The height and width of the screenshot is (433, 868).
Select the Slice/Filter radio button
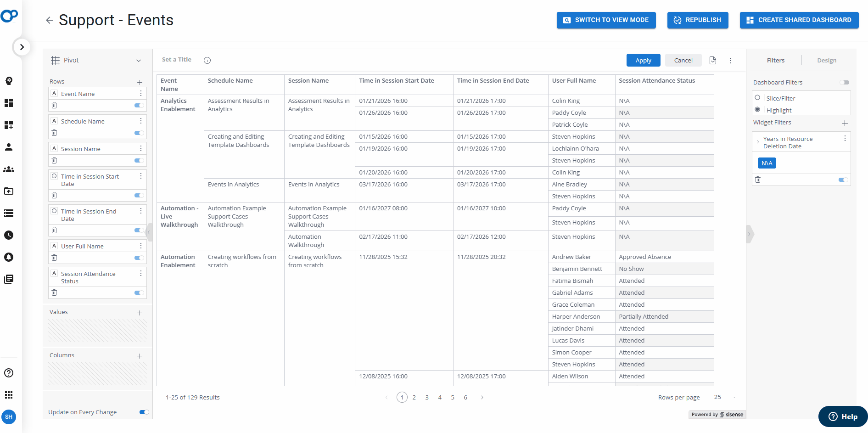coord(757,97)
